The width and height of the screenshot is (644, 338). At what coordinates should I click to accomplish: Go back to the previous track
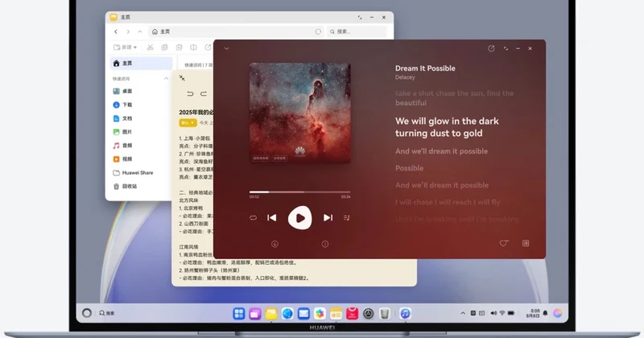click(x=272, y=217)
